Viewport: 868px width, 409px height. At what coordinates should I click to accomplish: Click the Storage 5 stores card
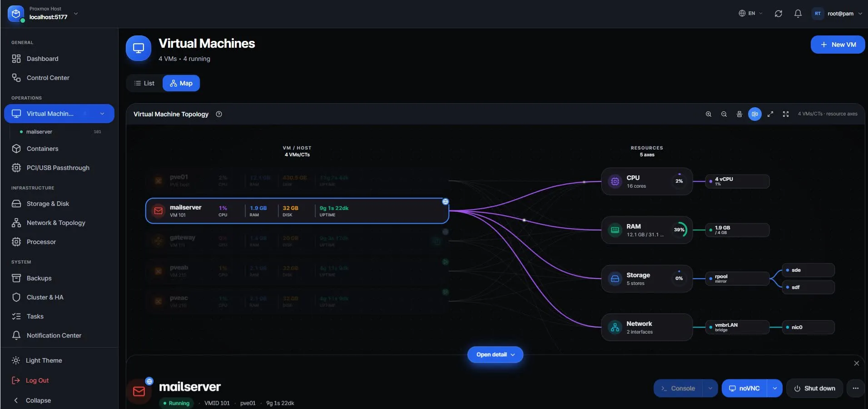click(647, 279)
